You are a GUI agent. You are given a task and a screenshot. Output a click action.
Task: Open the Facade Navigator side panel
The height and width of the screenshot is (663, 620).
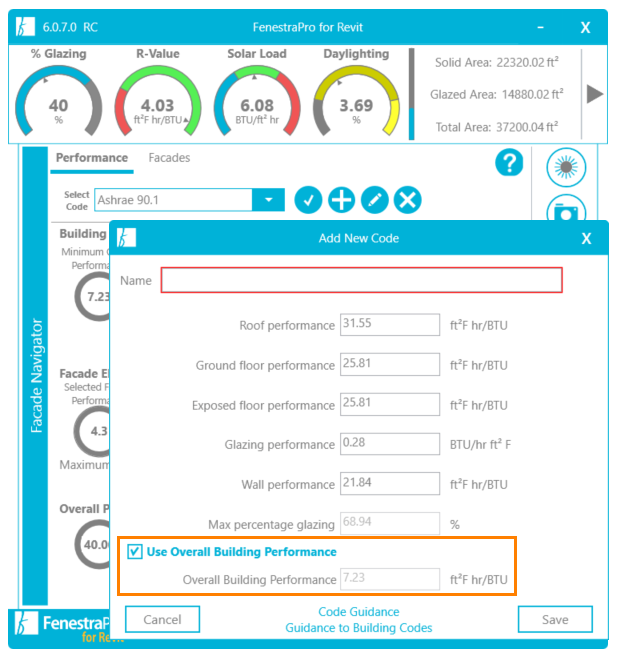[36, 376]
